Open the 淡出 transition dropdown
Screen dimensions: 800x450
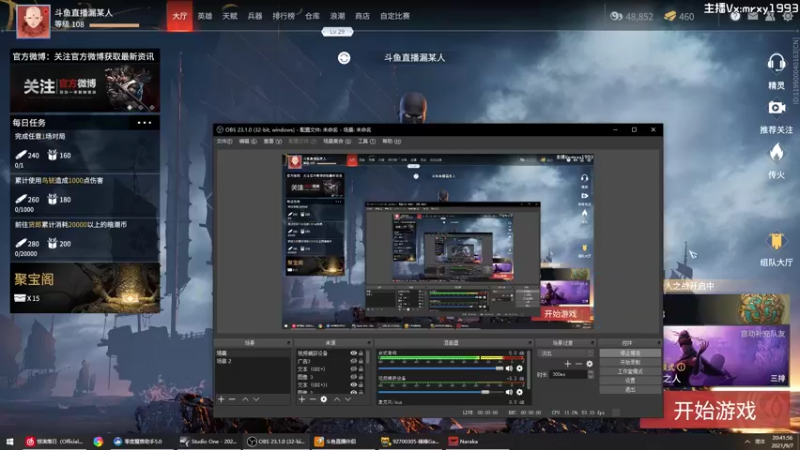point(566,353)
